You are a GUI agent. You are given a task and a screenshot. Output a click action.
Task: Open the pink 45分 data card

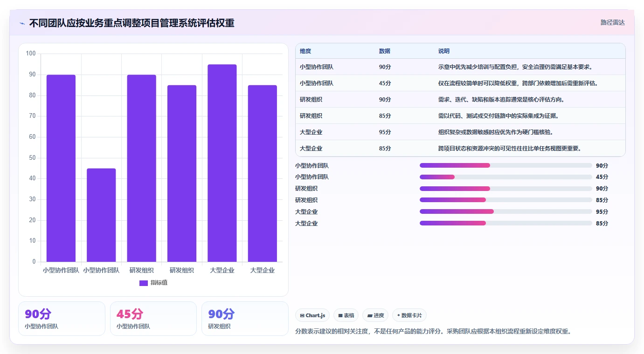click(153, 319)
